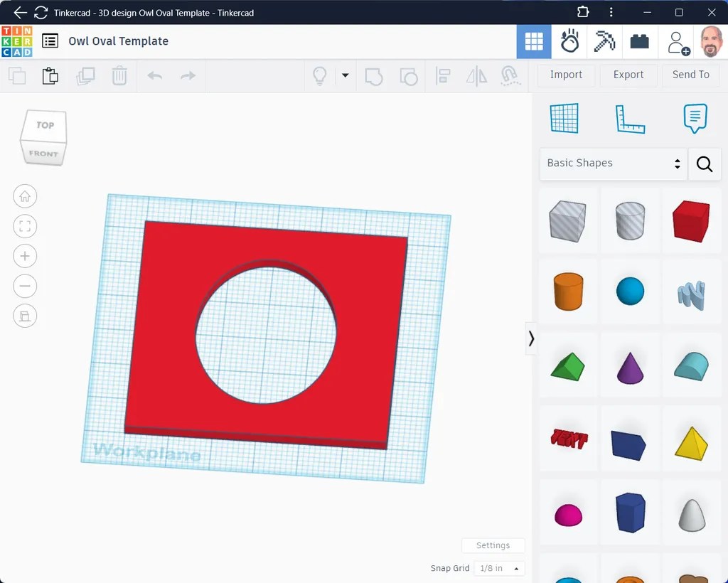The image size is (728, 583).
Task: Open the Bricks mode icon
Action: (639, 42)
